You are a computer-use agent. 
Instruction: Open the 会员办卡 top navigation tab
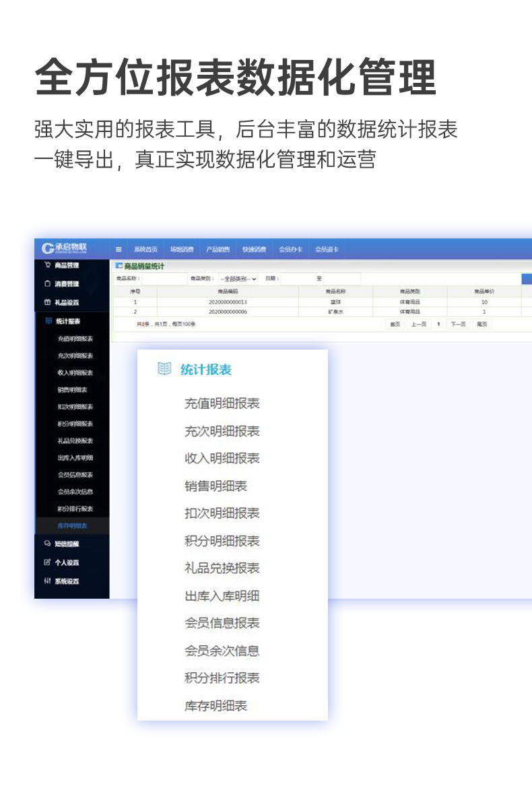coord(291,249)
